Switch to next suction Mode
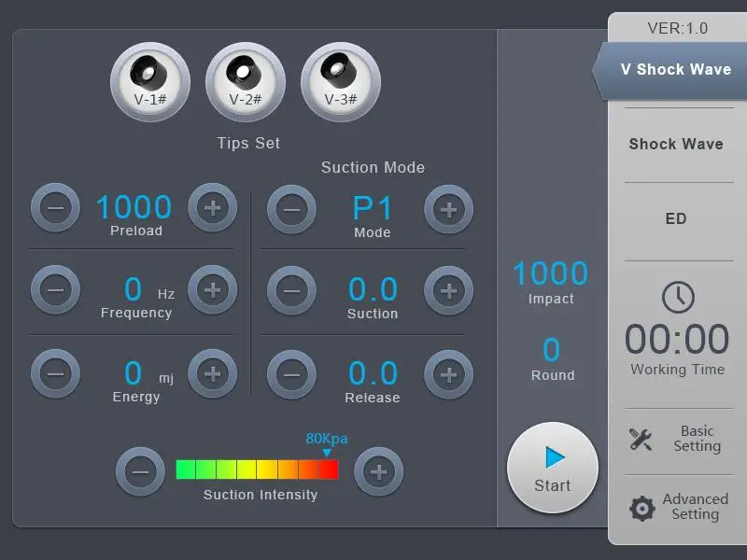 [x=449, y=209]
